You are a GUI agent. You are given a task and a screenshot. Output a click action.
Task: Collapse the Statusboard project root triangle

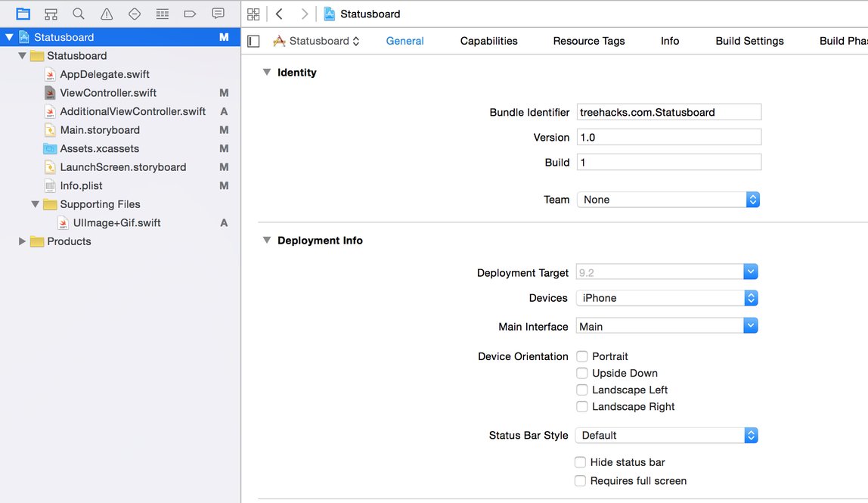[x=9, y=37]
